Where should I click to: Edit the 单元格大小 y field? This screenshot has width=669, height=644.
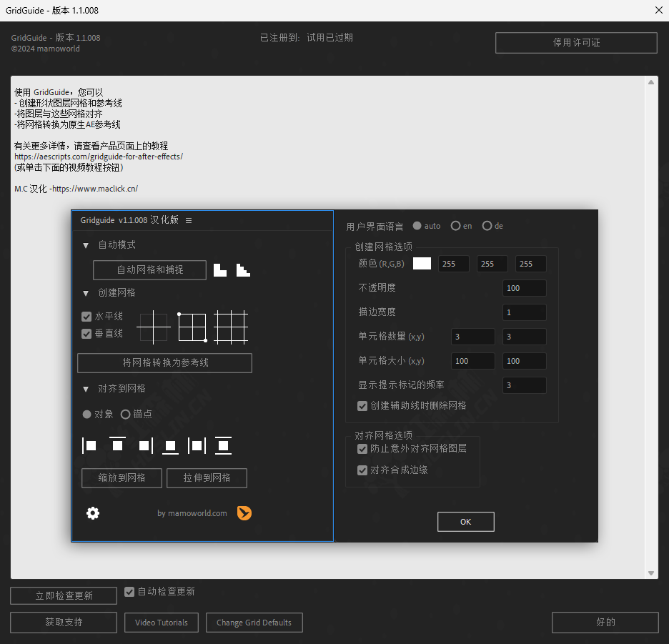525,361
